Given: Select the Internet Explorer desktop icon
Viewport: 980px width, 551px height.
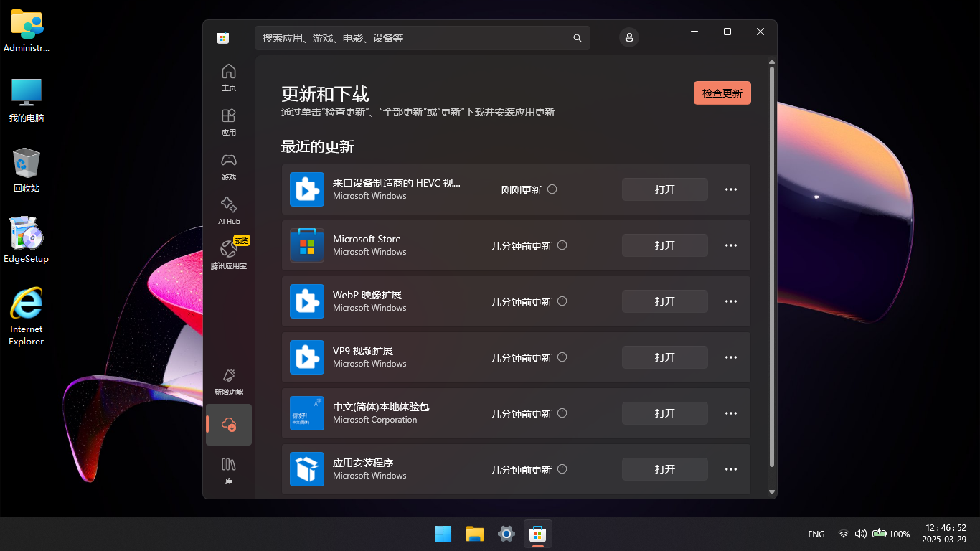Looking at the screenshot, I should click(x=27, y=317).
